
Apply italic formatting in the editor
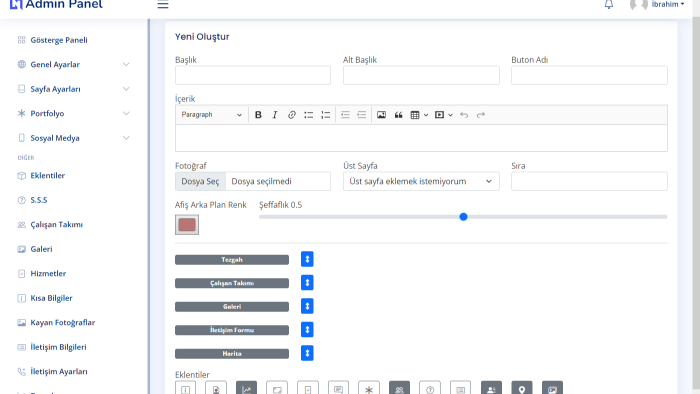tap(275, 115)
